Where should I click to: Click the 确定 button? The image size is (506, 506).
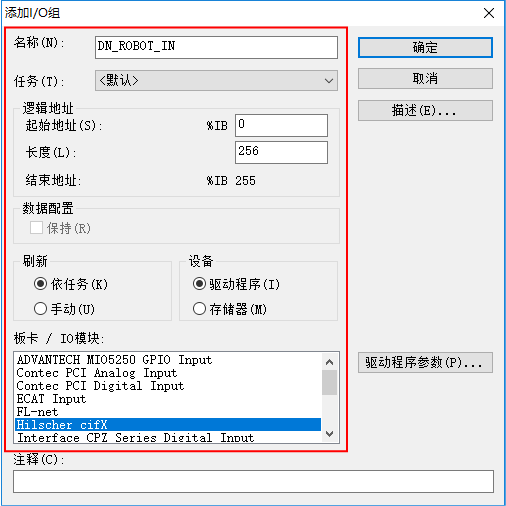pos(425,47)
